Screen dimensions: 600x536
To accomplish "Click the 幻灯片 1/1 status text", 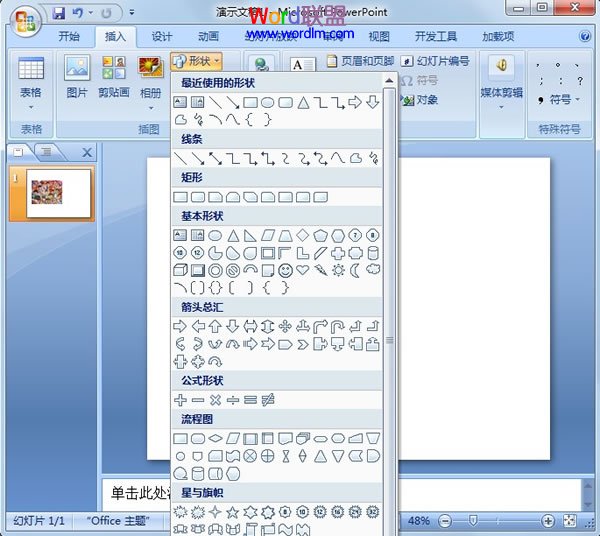I will click(x=39, y=521).
